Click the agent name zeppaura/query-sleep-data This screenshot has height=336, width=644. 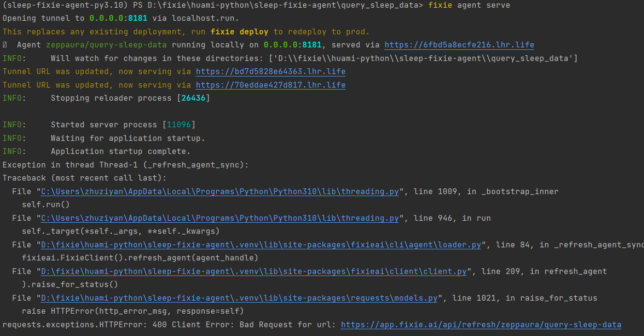click(106, 45)
